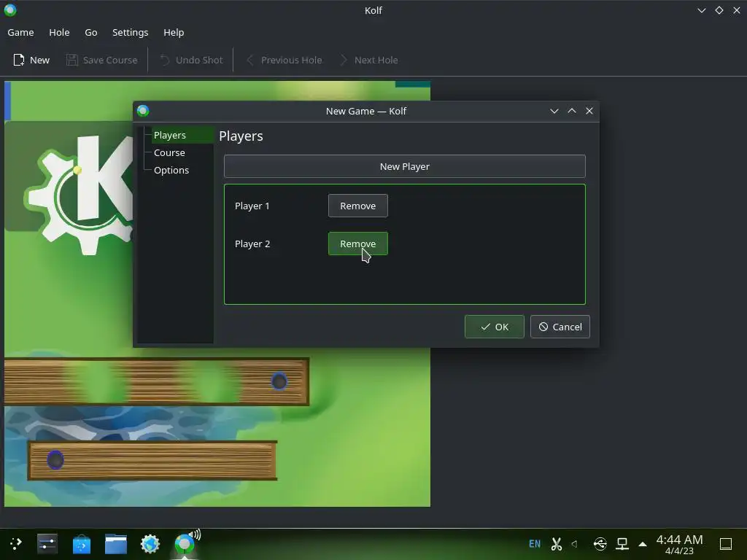Image resolution: width=747 pixels, height=560 pixels.
Task: Click the volume tray icon
Action: point(575,543)
